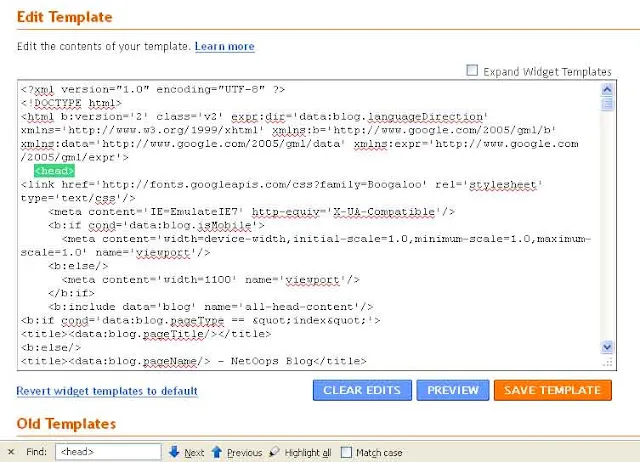The image size is (640, 462).
Task: Click the scrollbar thumb in code editor
Action: pos(607,104)
